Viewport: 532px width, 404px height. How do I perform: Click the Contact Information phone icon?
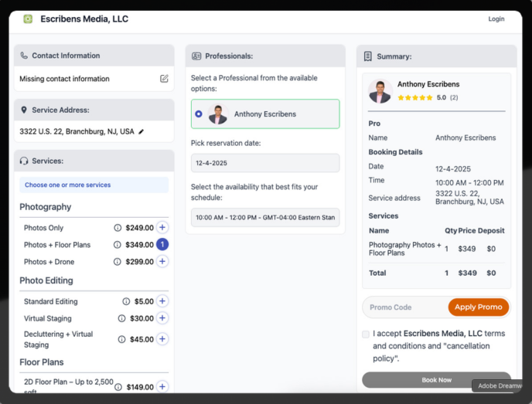click(24, 56)
